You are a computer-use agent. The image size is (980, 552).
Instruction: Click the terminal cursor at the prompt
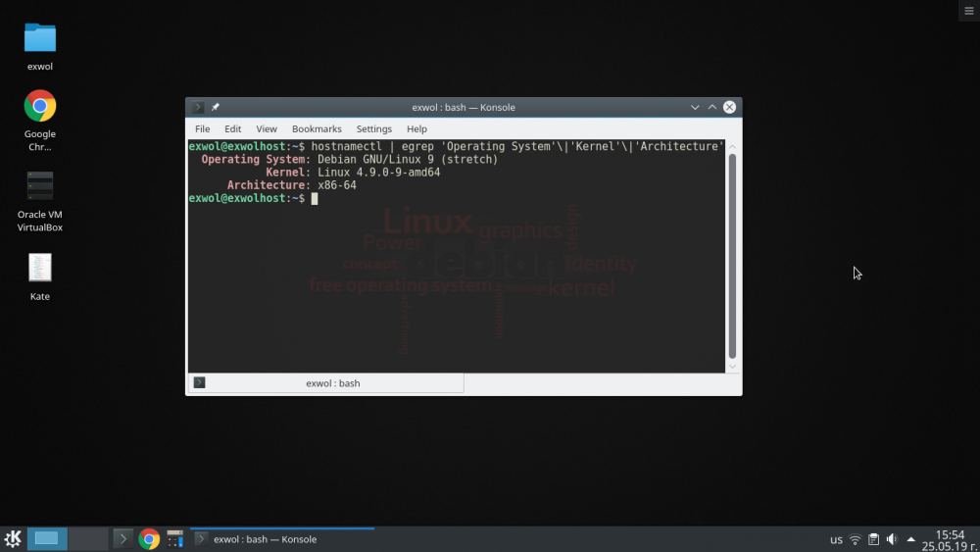[x=315, y=198]
